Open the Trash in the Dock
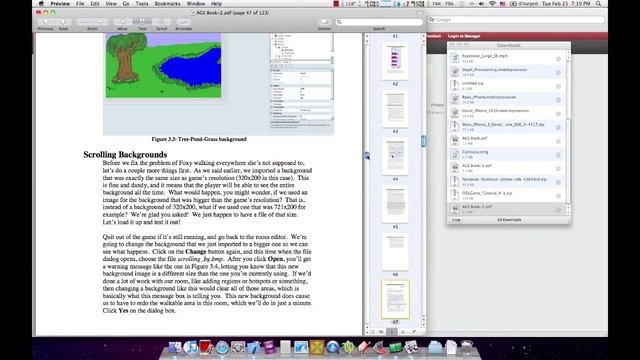Viewport: 640px width, 360px height. coord(467,347)
